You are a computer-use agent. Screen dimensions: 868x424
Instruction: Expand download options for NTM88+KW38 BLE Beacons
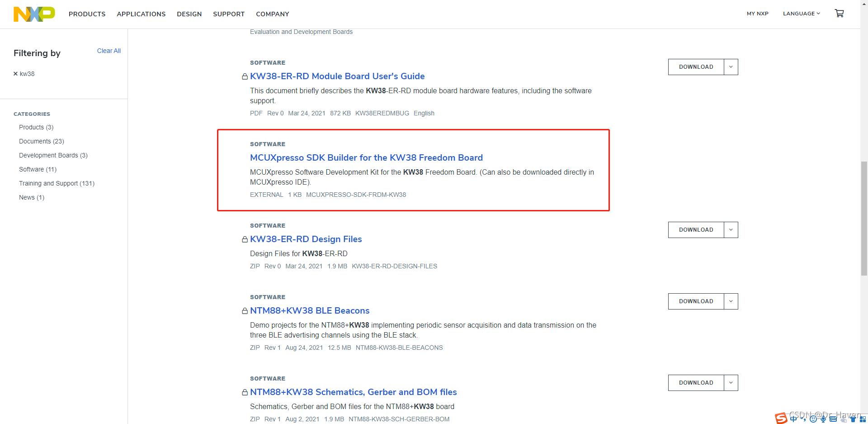tap(731, 301)
